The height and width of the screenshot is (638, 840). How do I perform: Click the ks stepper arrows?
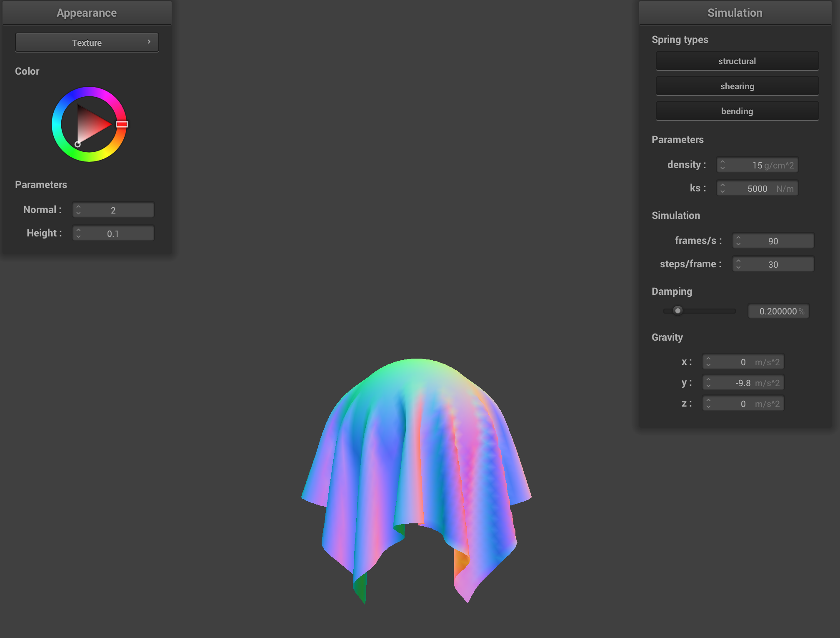click(722, 188)
